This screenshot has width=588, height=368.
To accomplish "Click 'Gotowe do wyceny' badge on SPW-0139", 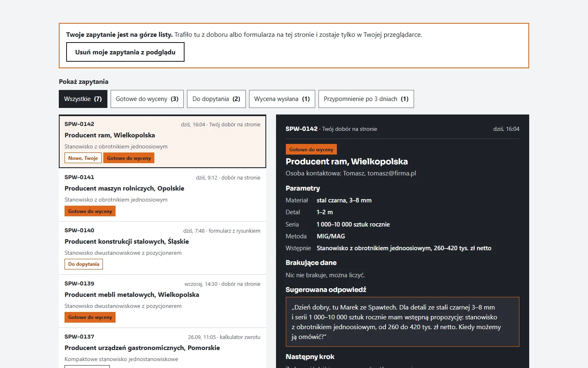I will point(90,317).
